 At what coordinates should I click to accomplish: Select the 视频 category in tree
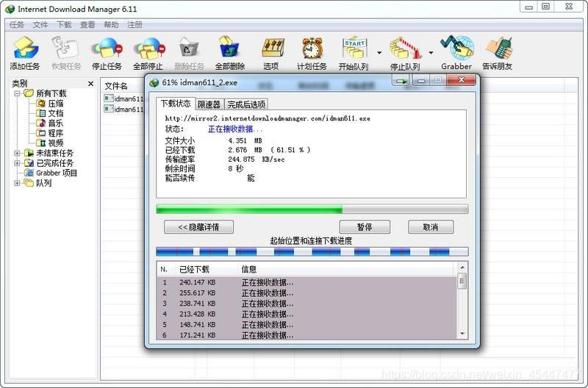coord(49,143)
